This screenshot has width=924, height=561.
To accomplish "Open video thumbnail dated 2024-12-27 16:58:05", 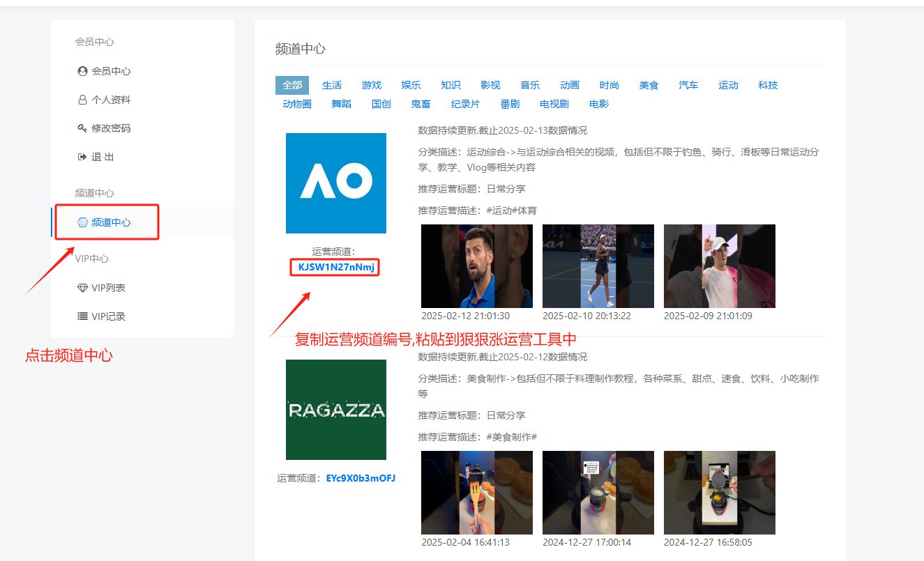I will (720, 493).
